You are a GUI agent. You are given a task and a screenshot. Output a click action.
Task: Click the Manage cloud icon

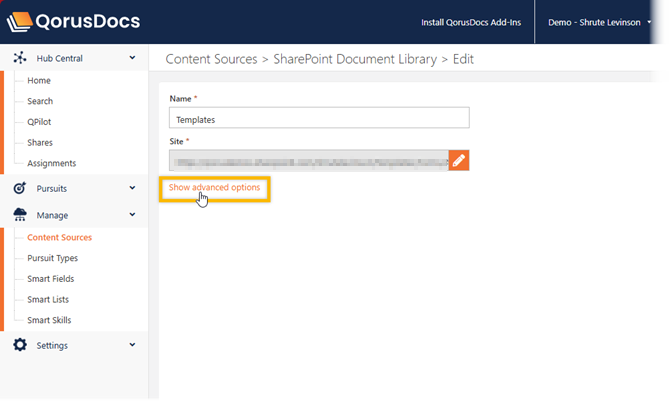(x=20, y=215)
